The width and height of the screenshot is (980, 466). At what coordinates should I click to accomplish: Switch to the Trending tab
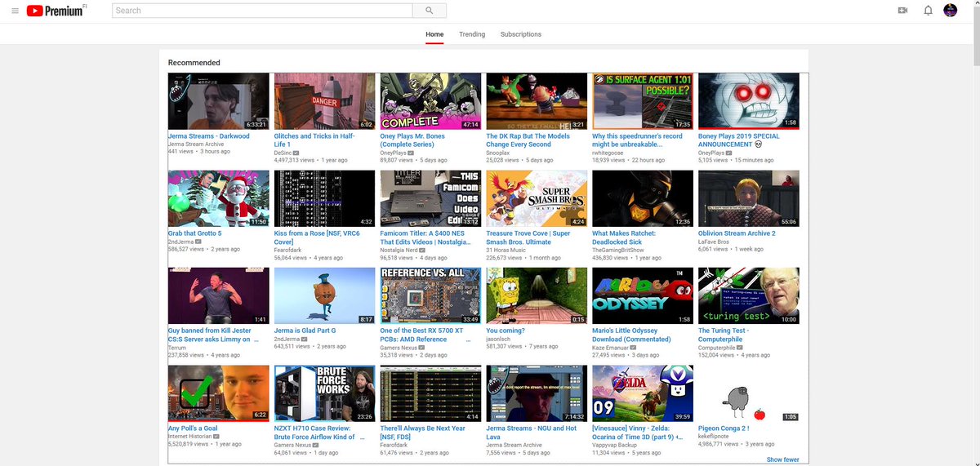point(472,34)
